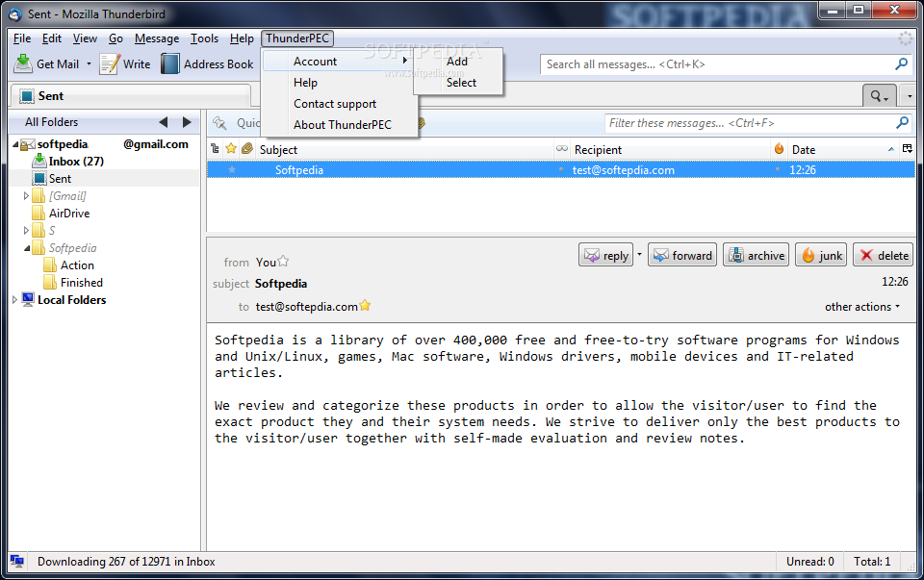Click Help in the ThunderPEC menu

coord(305,83)
